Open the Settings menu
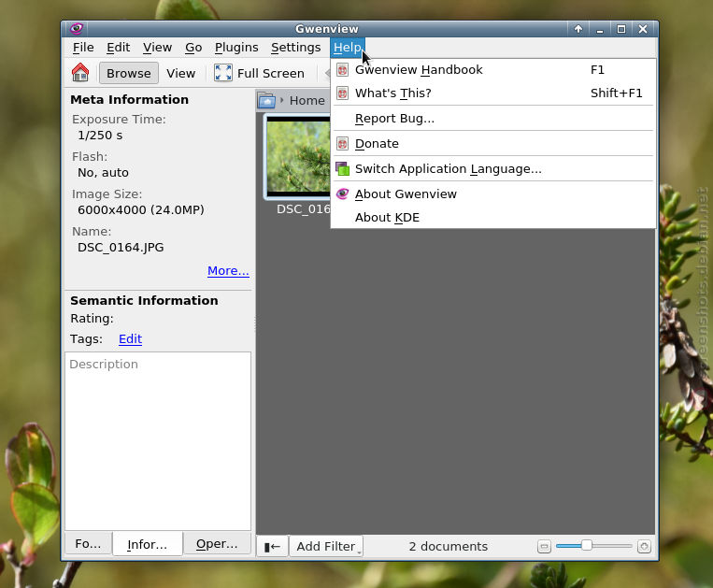The height and width of the screenshot is (588, 713). [x=295, y=48]
